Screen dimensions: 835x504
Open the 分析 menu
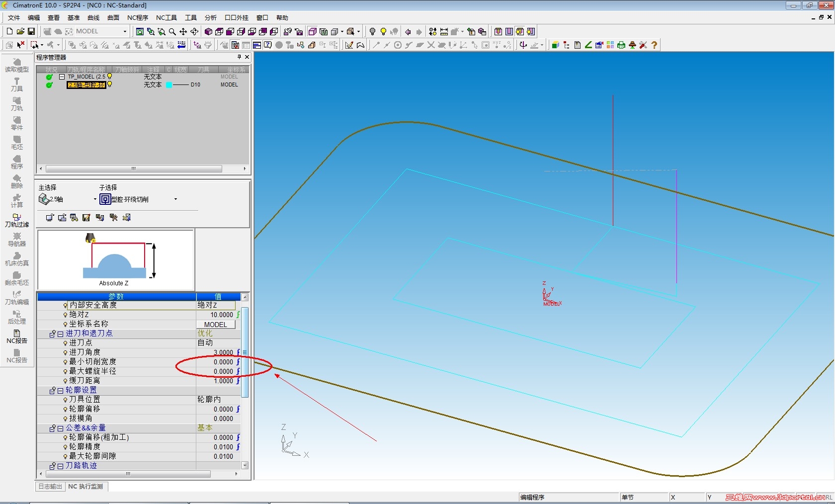(211, 17)
